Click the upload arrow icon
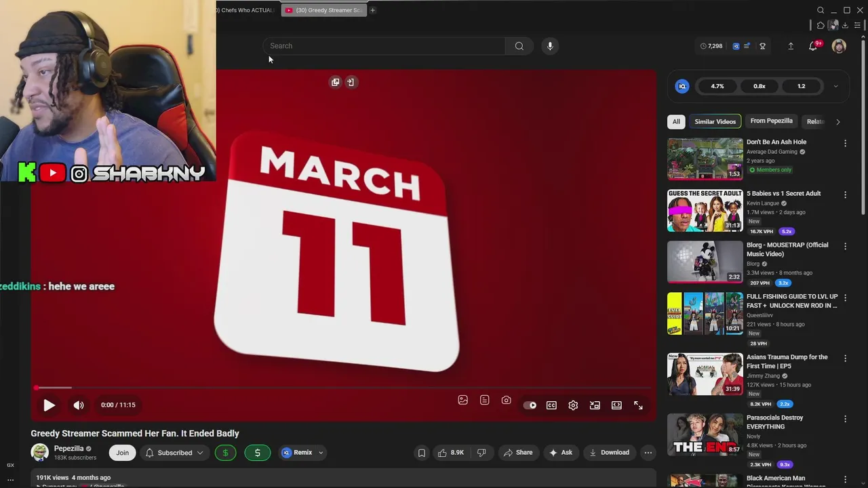The width and height of the screenshot is (868, 488). coord(791,46)
